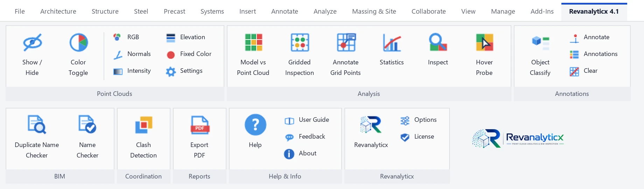Switch to the Systems tab
Viewport: 644px width, 189px height.
[212, 12]
